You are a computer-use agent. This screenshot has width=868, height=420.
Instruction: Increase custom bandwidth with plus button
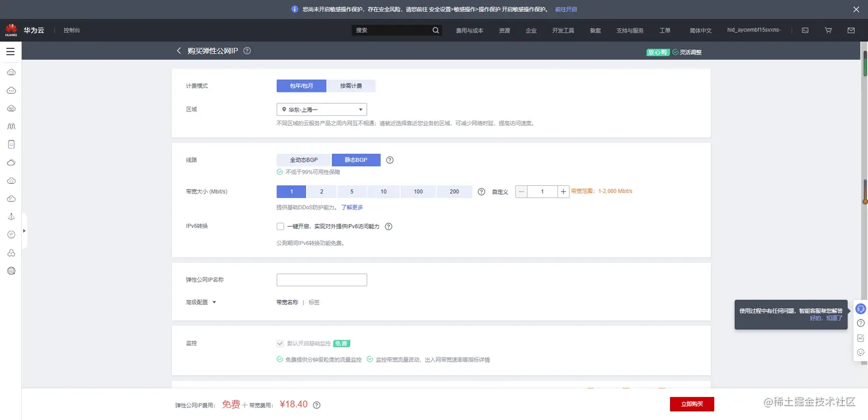click(564, 192)
